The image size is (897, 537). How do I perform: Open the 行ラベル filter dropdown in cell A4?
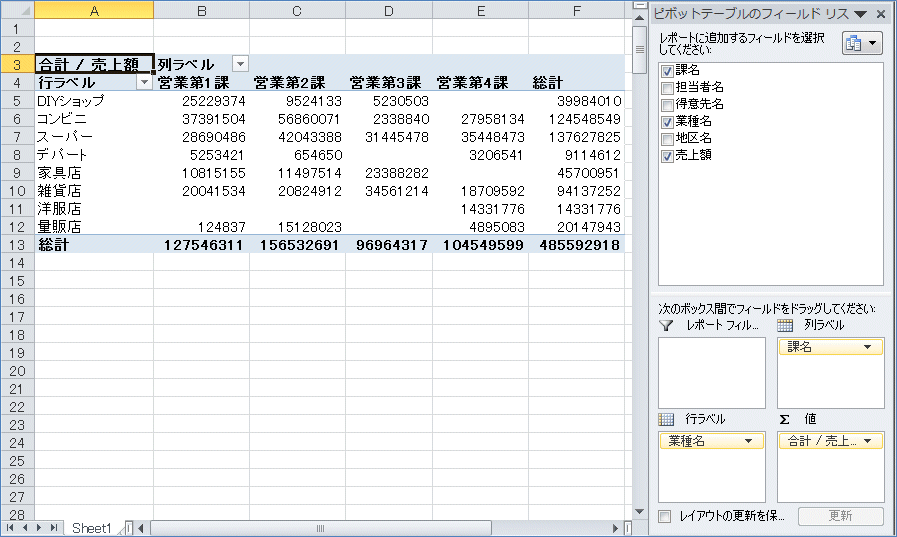point(144,82)
